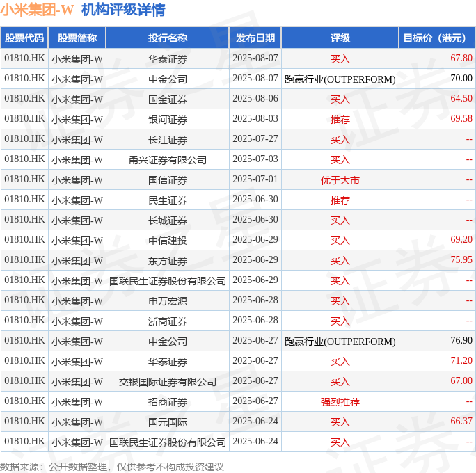Click the 投行名称 column header
The width and height of the screenshot is (476, 473).
pyautogui.click(x=168, y=38)
